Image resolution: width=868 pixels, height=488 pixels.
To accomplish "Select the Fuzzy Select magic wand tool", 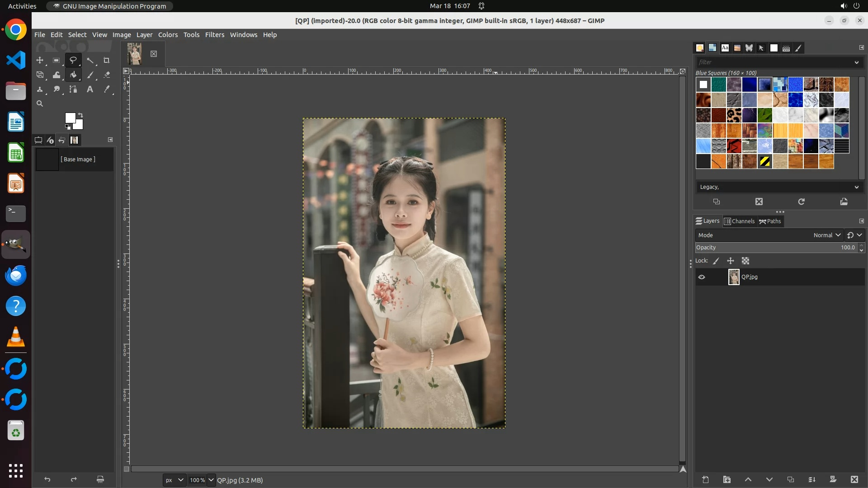I will 90,60.
